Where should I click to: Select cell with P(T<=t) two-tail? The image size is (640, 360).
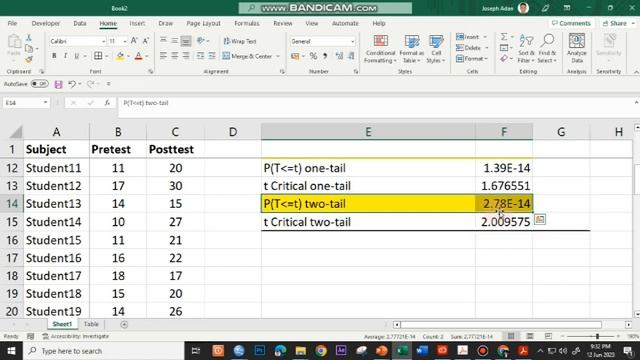368,204
